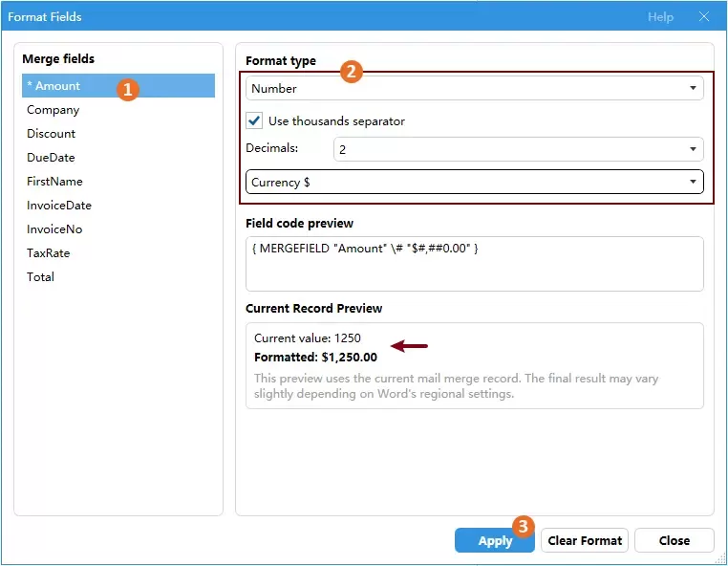Select the InvoiceNo merge field
This screenshot has height=566, width=728.
pos(118,229)
